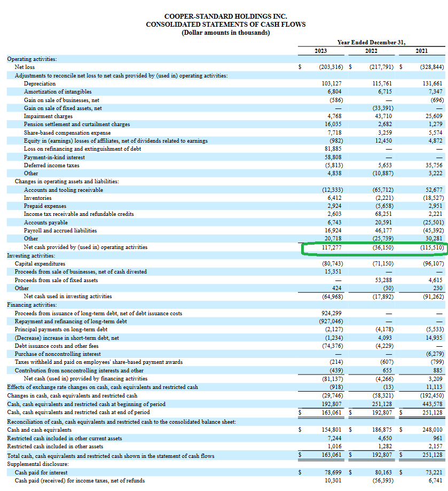Click "Proceeds from issuance of long-term debt" label
Image resolution: width=448 pixels, height=491 pixels.
pyautogui.click(x=98, y=313)
